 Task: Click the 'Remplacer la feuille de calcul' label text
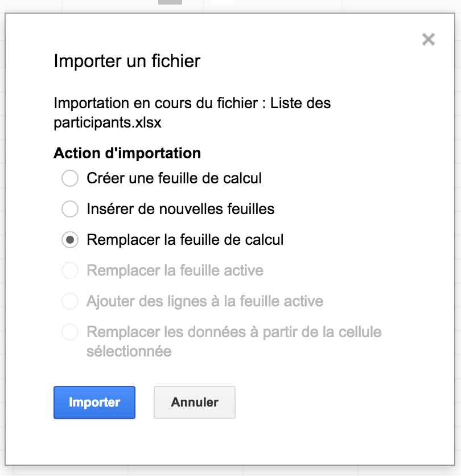185,240
